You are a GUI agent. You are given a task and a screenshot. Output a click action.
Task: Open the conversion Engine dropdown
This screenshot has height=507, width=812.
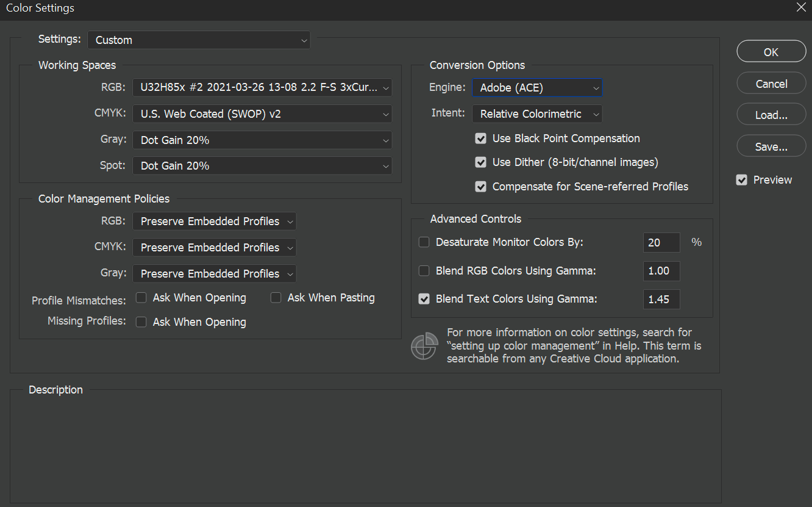(x=537, y=87)
